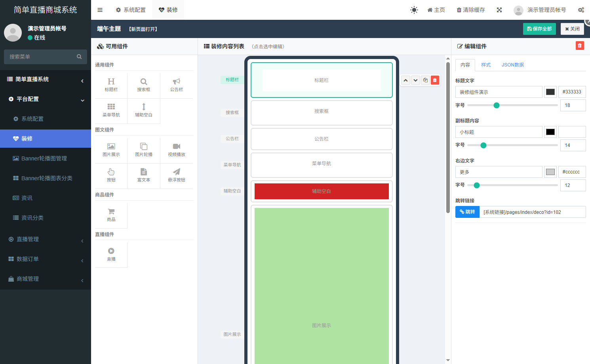Open settings via top-right gears icon

point(581,10)
